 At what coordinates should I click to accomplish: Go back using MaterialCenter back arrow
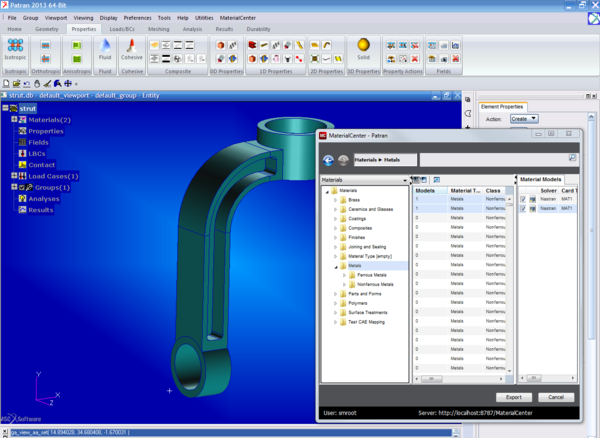[329, 159]
